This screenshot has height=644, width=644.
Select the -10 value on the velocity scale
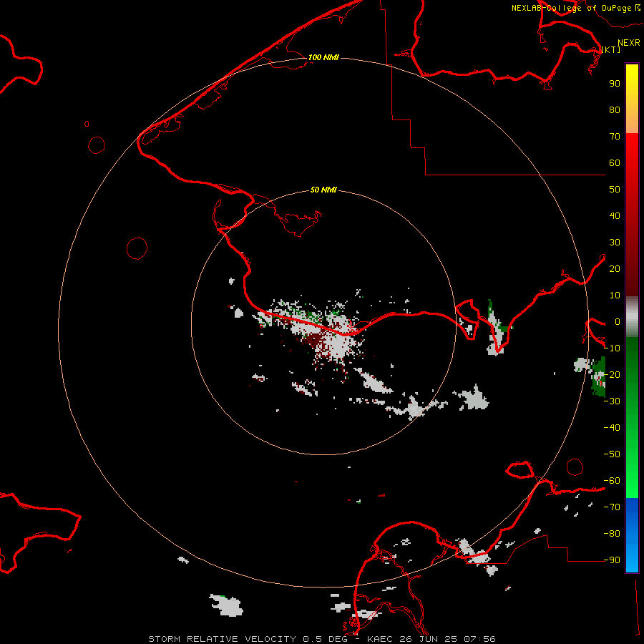point(612,348)
